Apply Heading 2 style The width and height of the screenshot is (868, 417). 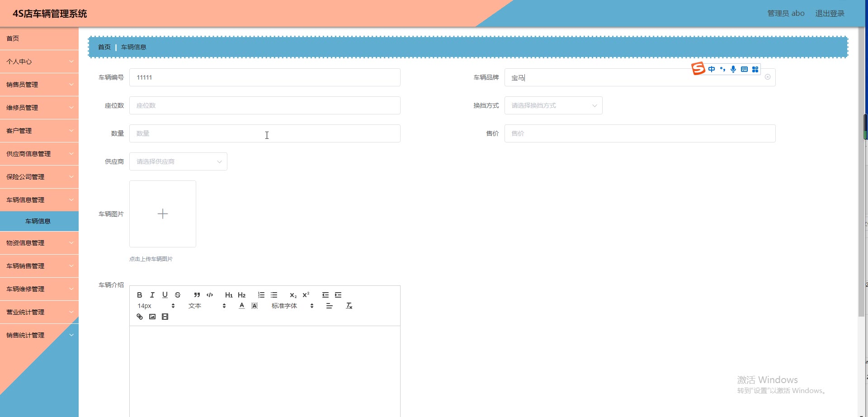tap(242, 295)
